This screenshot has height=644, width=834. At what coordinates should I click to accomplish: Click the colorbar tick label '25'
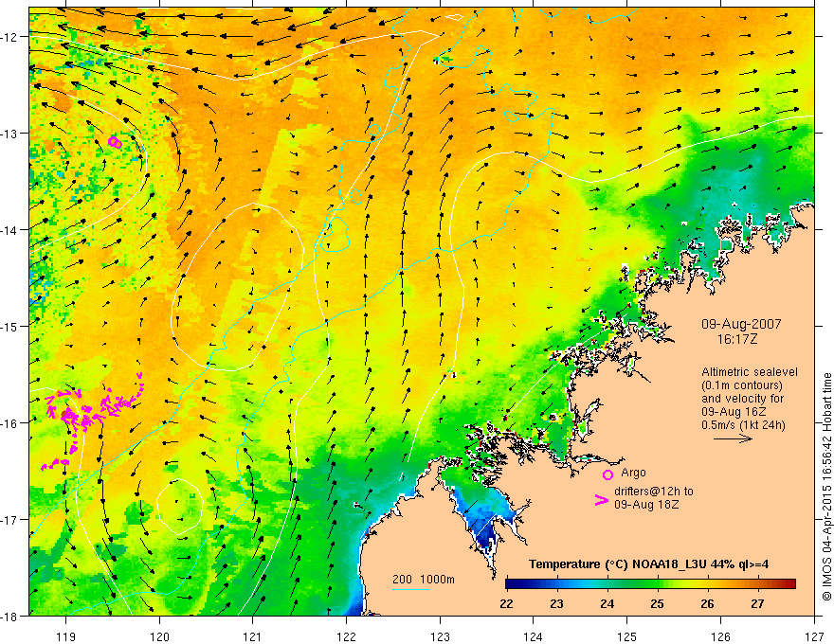coord(657,604)
